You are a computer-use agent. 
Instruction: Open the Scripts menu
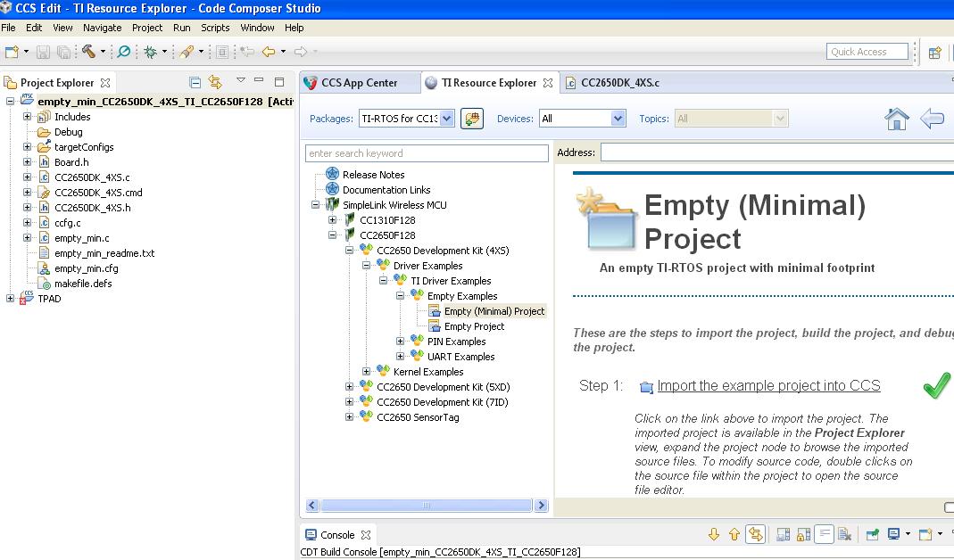click(215, 28)
